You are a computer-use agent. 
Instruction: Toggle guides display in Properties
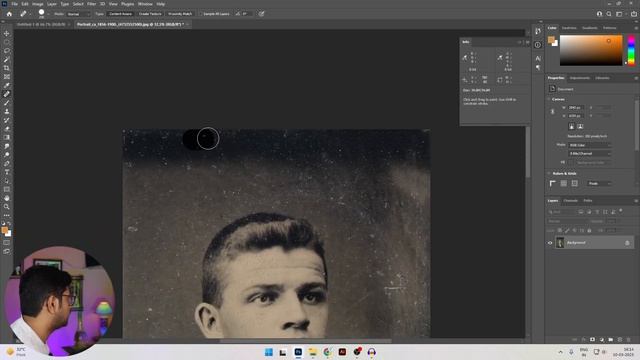coord(575,184)
